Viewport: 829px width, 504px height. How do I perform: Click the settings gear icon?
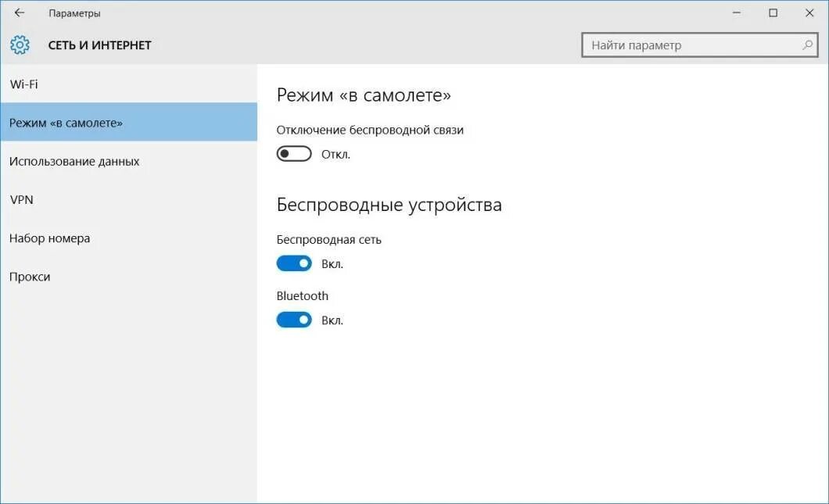(20, 45)
